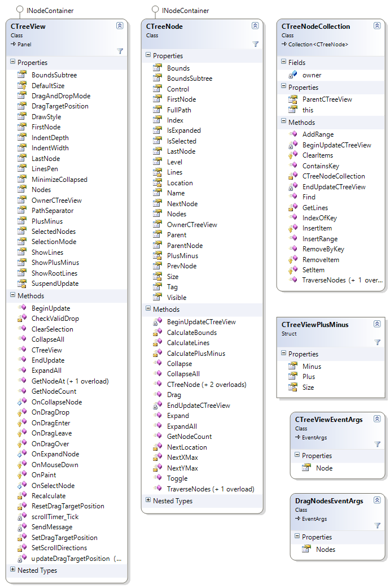The width and height of the screenshot is (390, 588).
Task: Collapse the CTreeViewPlusMinus struct chevron
Action: coord(377,324)
